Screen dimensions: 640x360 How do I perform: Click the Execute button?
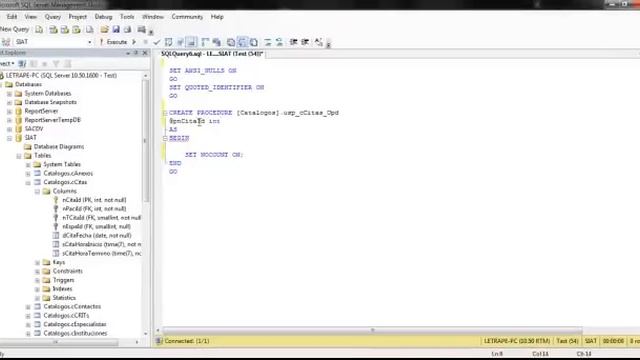(113, 42)
